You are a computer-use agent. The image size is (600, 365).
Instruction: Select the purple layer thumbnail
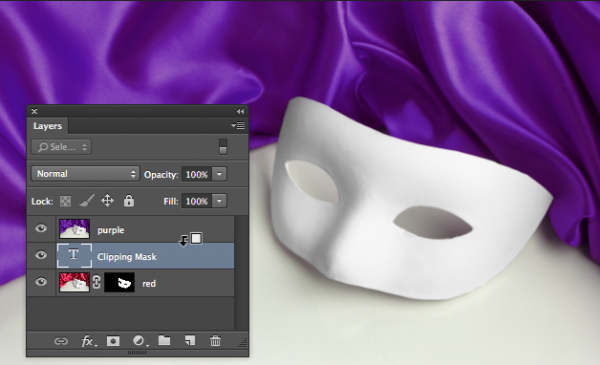[74, 229]
